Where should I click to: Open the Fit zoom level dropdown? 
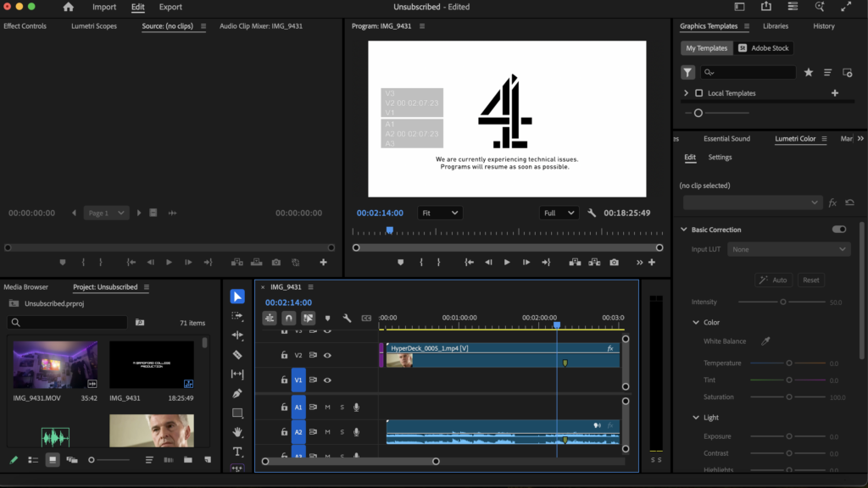coord(440,213)
